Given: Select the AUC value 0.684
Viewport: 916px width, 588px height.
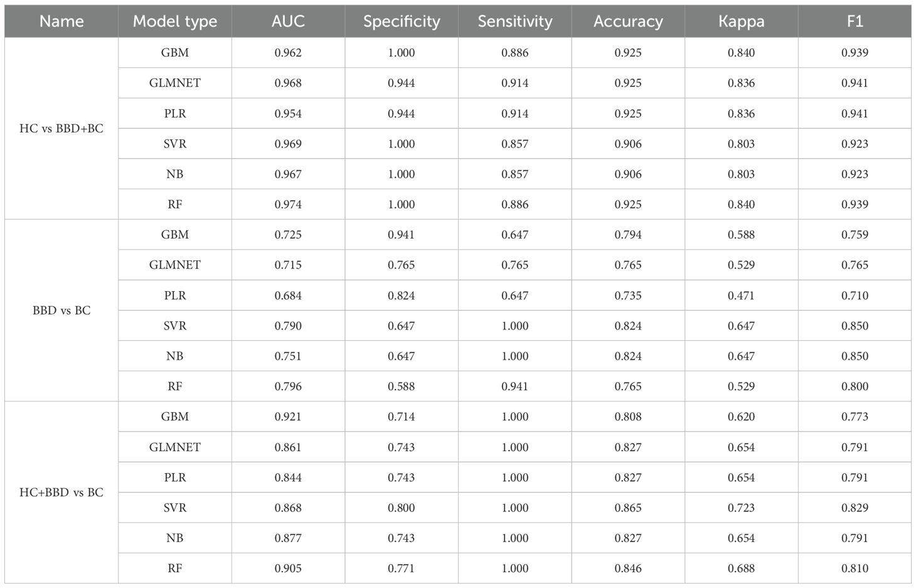Looking at the screenshot, I should [288, 296].
